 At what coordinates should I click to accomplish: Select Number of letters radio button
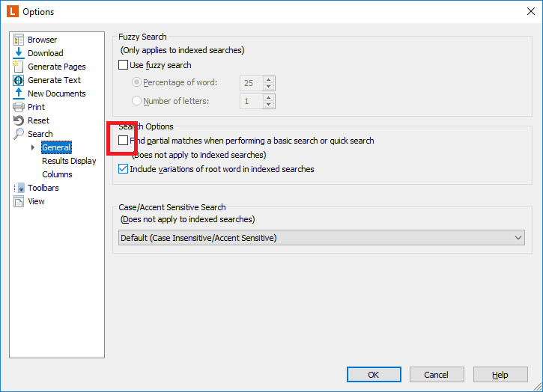point(136,101)
